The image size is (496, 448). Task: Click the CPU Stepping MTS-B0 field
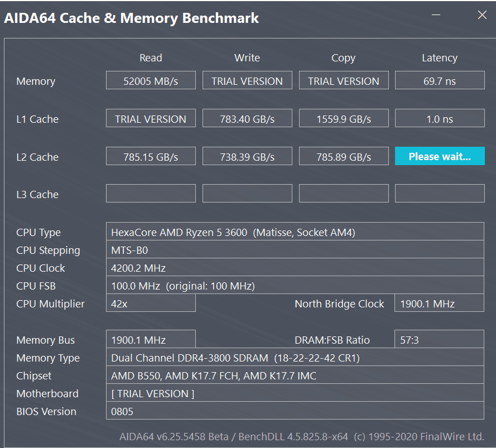[295, 249]
